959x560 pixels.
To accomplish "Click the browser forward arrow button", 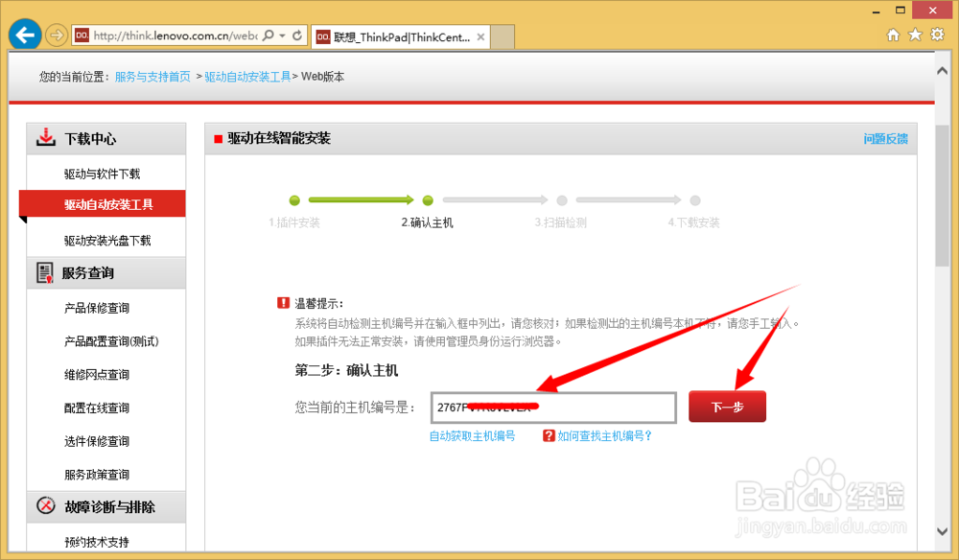I will pyautogui.click(x=57, y=35).
